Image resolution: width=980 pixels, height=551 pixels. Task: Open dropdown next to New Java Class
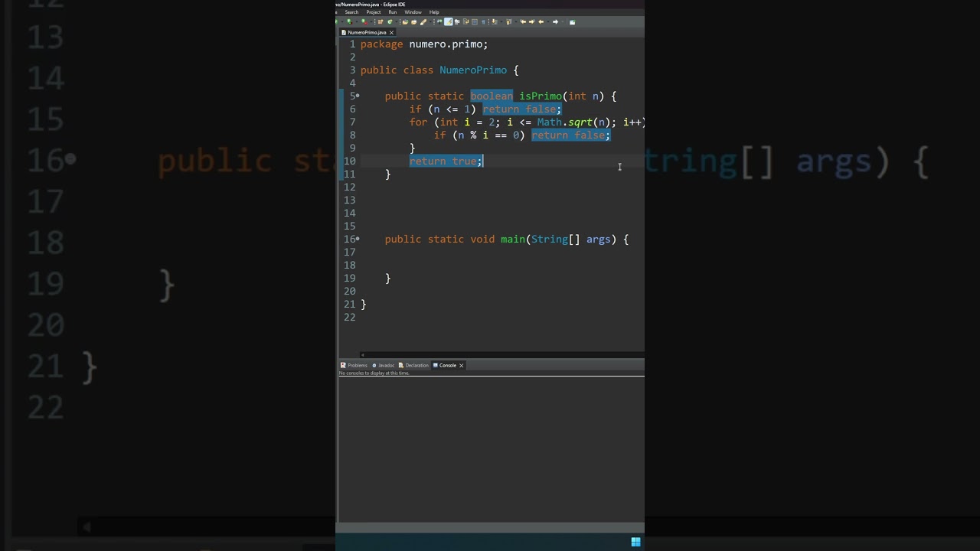[397, 22]
